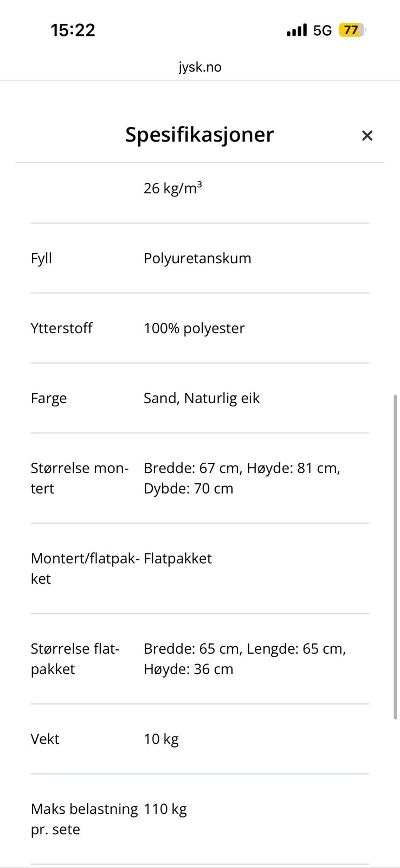This screenshot has height=868, width=400.
Task: Tap the Størrelse flatpakket dimensions text
Action: (x=244, y=659)
